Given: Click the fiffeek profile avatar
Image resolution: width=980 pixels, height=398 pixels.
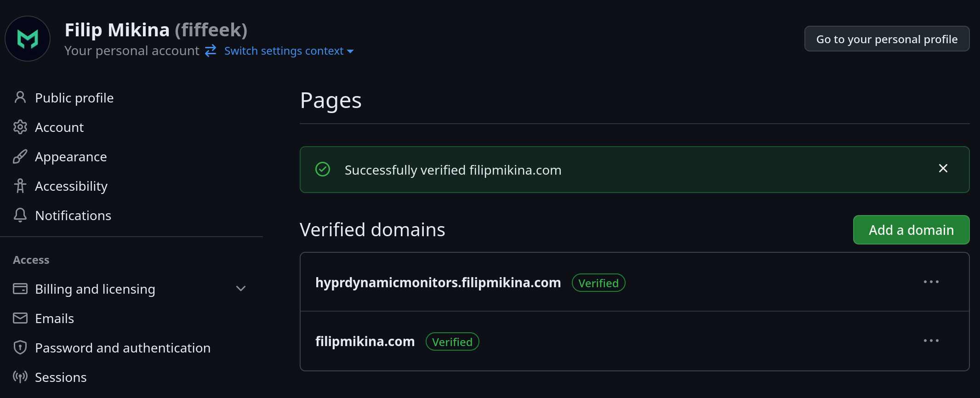Looking at the screenshot, I should click(28, 39).
